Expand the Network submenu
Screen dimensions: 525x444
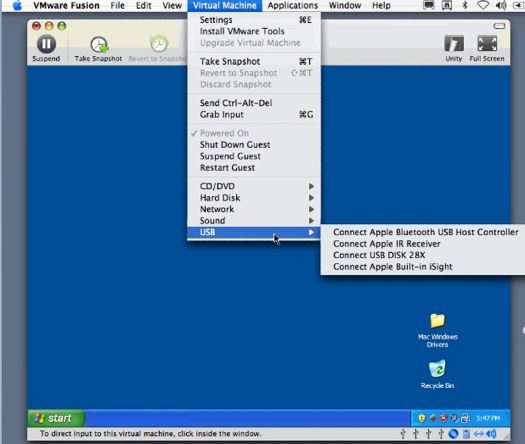(x=254, y=209)
